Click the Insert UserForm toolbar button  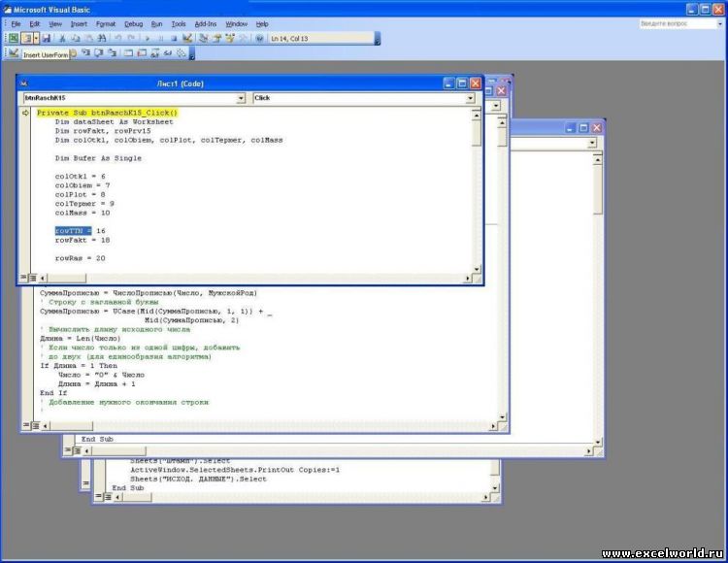28,38
